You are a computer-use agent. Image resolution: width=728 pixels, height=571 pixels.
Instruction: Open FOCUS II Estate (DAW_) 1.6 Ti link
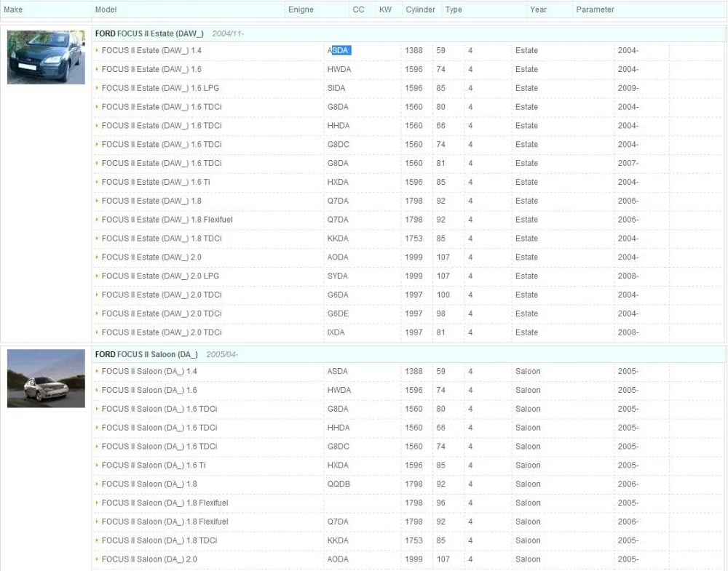156,183
